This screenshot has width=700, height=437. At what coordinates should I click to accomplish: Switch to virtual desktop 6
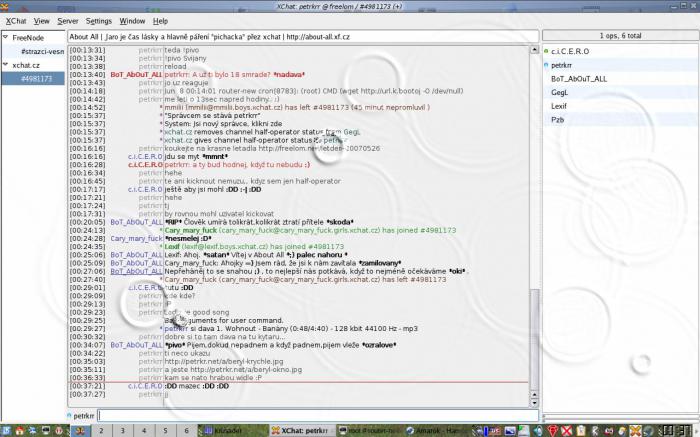187,431
